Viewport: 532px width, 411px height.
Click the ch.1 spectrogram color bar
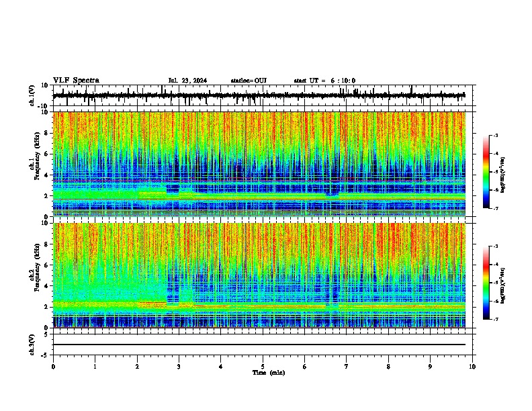point(486,172)
